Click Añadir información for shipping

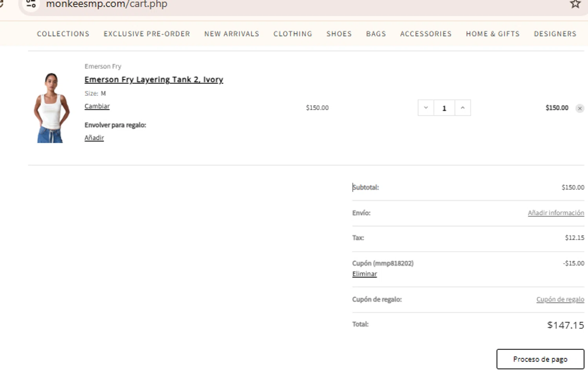(x=556, y=213)
